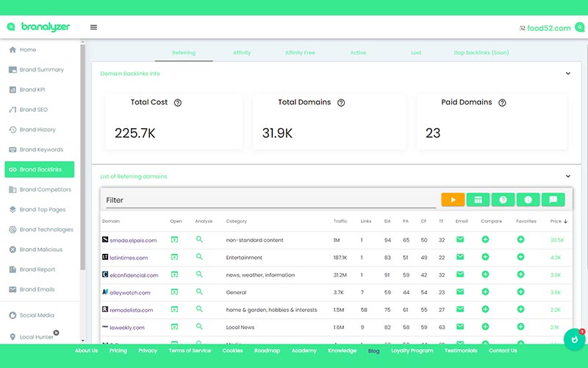Open Gap Backlinks (Soon) tab
The height and width of the screenshot is (368, 588).
(481, 52)
